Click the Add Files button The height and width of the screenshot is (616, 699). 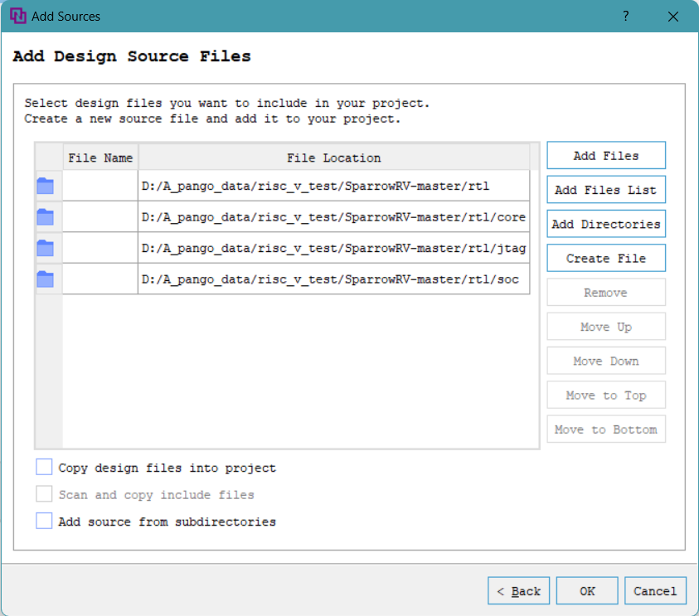click(x=606, y=156)
